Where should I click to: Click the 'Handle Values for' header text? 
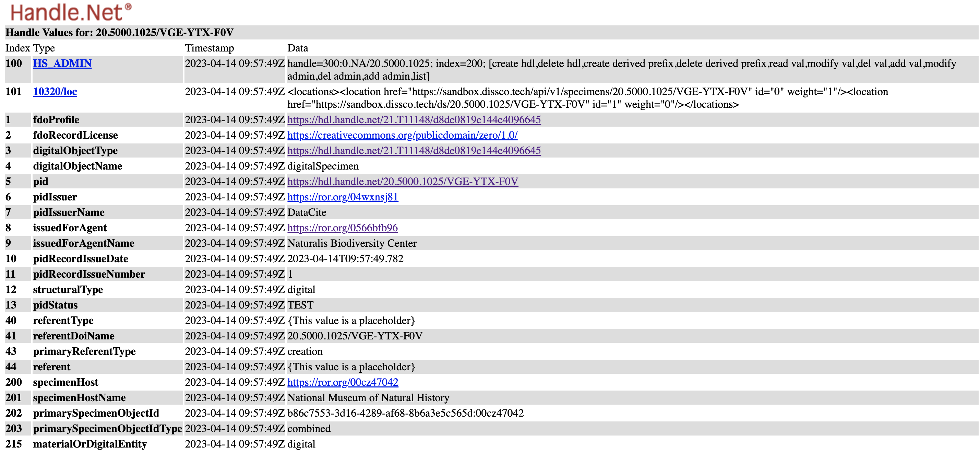[119, 32]
